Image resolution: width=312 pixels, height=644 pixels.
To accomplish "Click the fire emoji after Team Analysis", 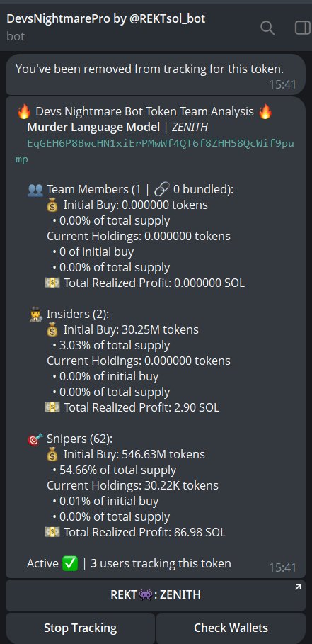I will (x=266, y=112).
